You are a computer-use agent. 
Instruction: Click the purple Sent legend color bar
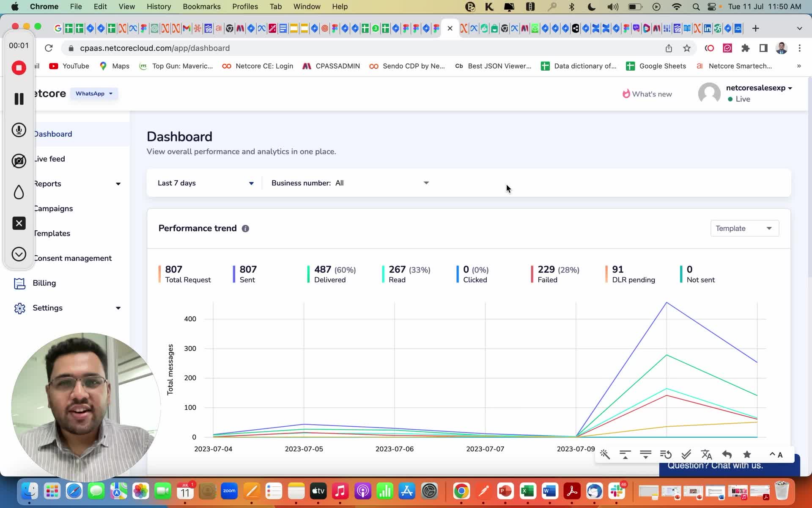[234, 274]
